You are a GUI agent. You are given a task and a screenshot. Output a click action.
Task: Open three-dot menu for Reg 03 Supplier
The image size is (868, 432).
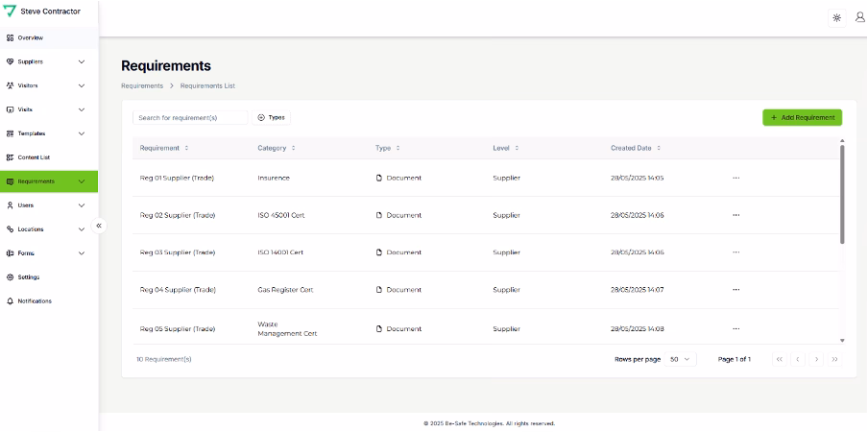[735, 252]
